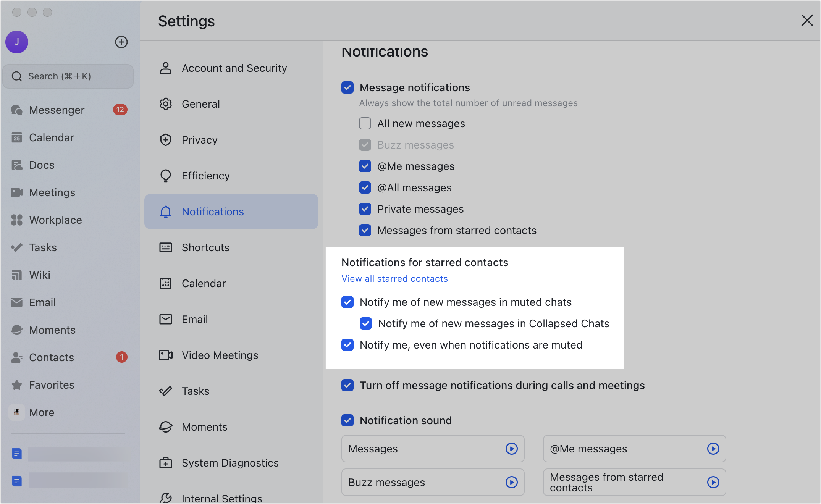Viewport: 821px width, 504px height.
Task: Expand the More item in sidebar
Action: click(42, 412)
